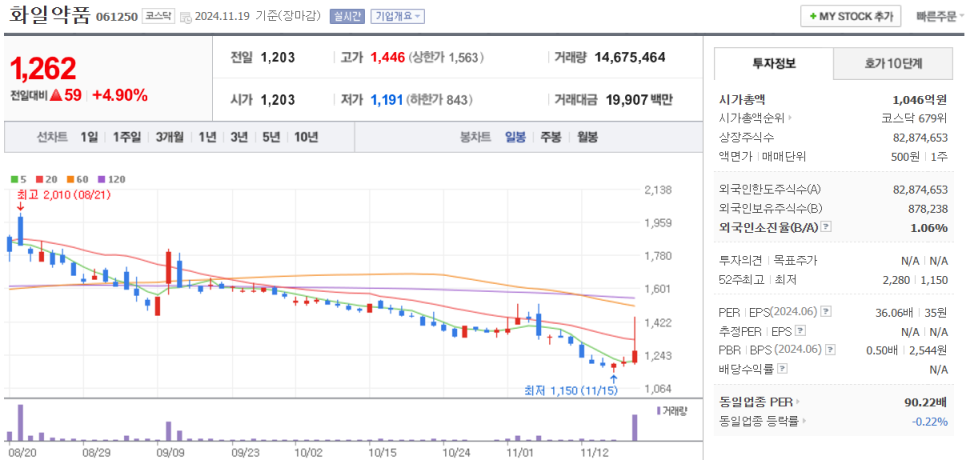Click the 저가 value 1,191
966x460 pixels.
(x=387, y=100)
